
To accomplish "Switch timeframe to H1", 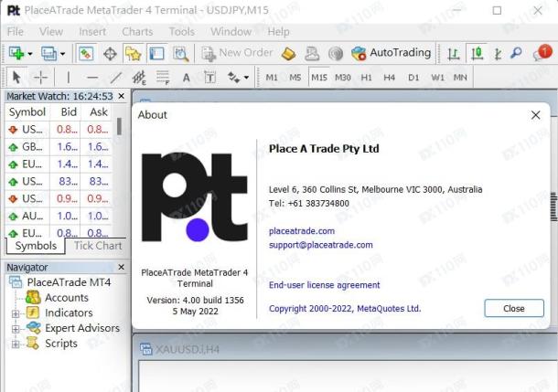I will point(366,78).
